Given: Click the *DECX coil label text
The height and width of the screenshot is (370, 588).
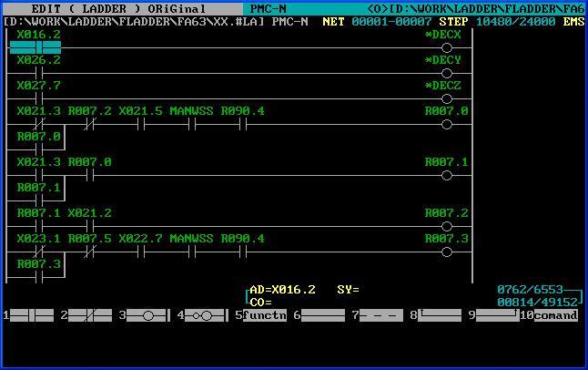Looking at the screenshot, I should [443, 35].
